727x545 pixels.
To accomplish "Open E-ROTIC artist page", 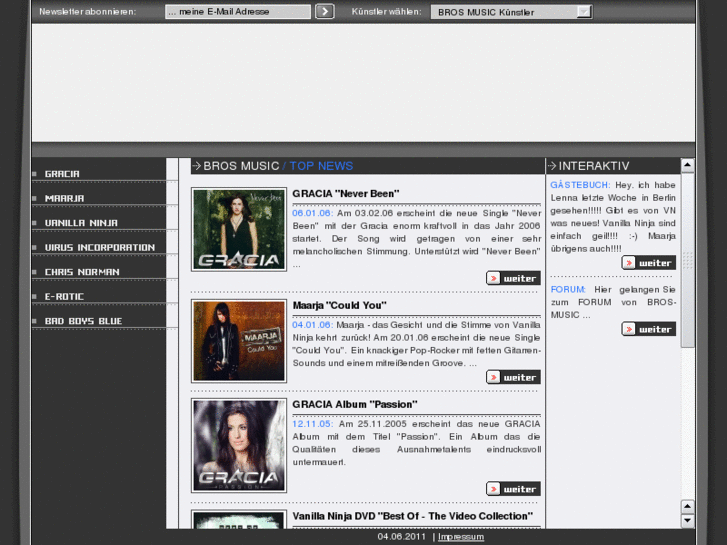I will point(65,296).
